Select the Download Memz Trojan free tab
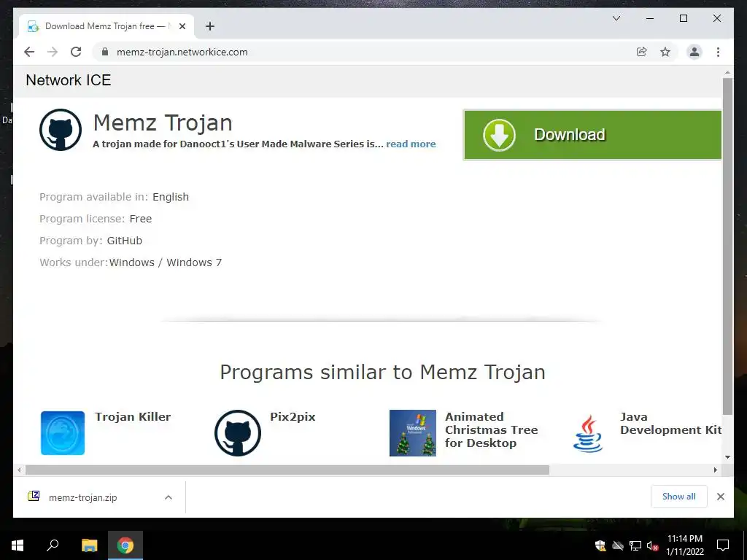The width and height of the screenshot is (747, 560). coord(107,26)
